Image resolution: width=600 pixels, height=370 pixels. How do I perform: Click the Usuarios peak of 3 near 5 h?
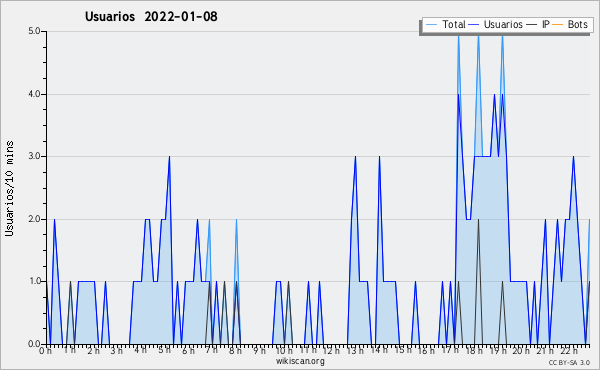tap(170, 157)
